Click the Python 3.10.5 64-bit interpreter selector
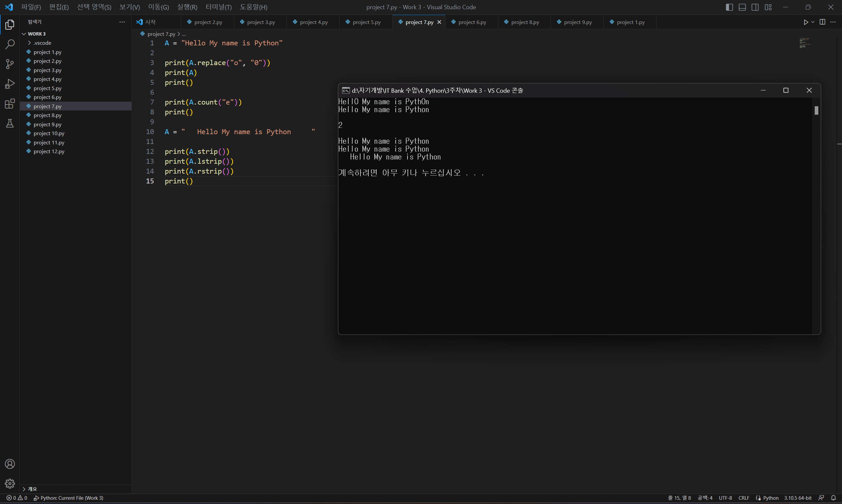 (x=798, y=498)
